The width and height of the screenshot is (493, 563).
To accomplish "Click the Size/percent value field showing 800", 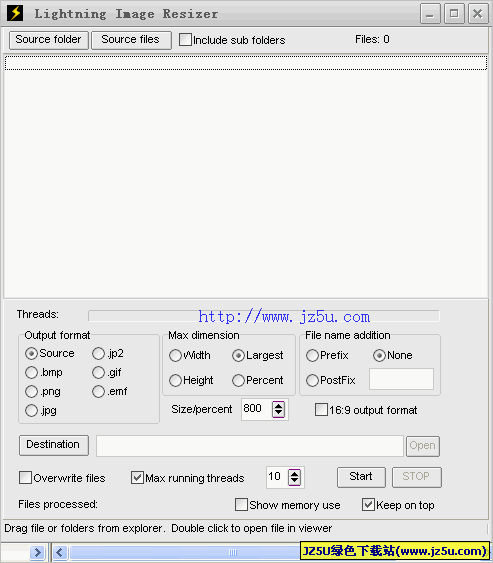I will tap(256, 409).
